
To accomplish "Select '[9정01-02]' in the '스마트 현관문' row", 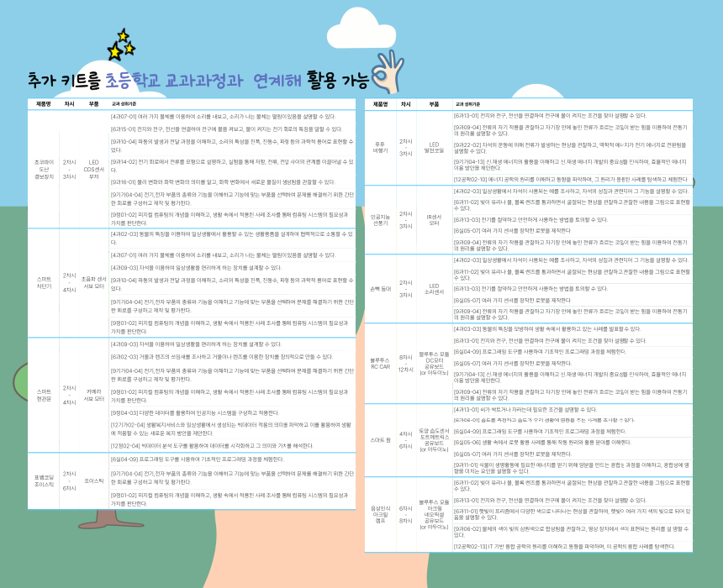I will point(230,396).
